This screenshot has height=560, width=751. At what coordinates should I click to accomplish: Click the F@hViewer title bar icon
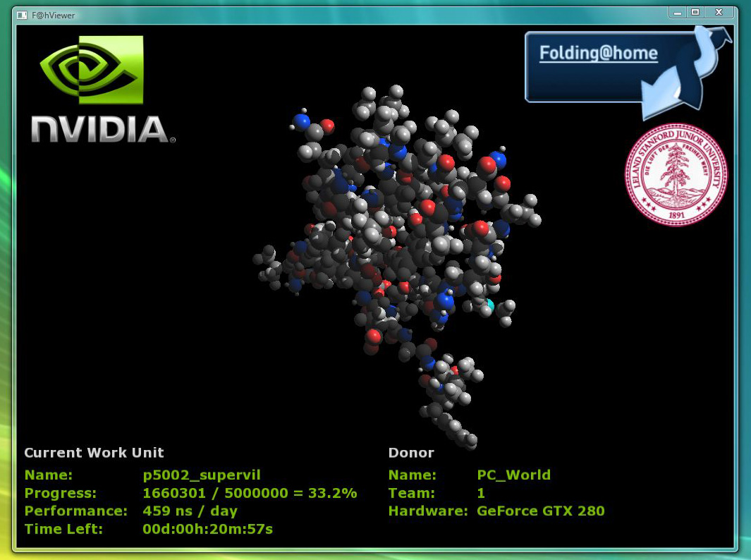point(22,16)
